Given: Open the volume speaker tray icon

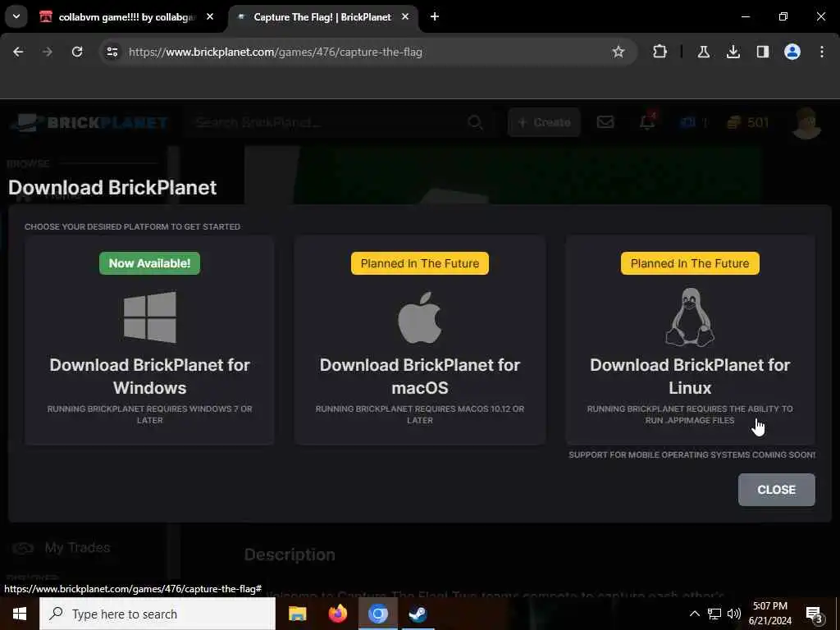Looking at the screenshot, I should 734,614.
